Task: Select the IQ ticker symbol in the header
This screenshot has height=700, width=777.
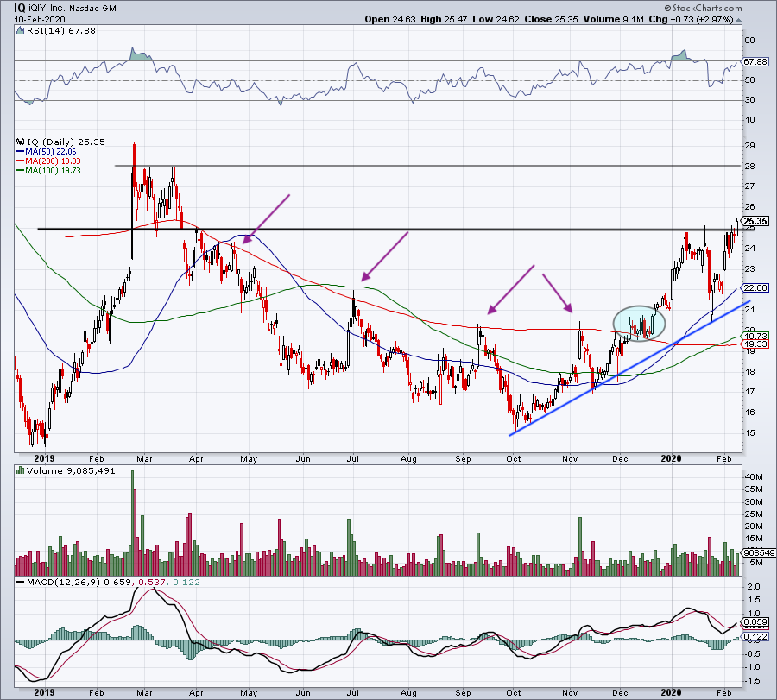Action: click(x=20, y=9)
